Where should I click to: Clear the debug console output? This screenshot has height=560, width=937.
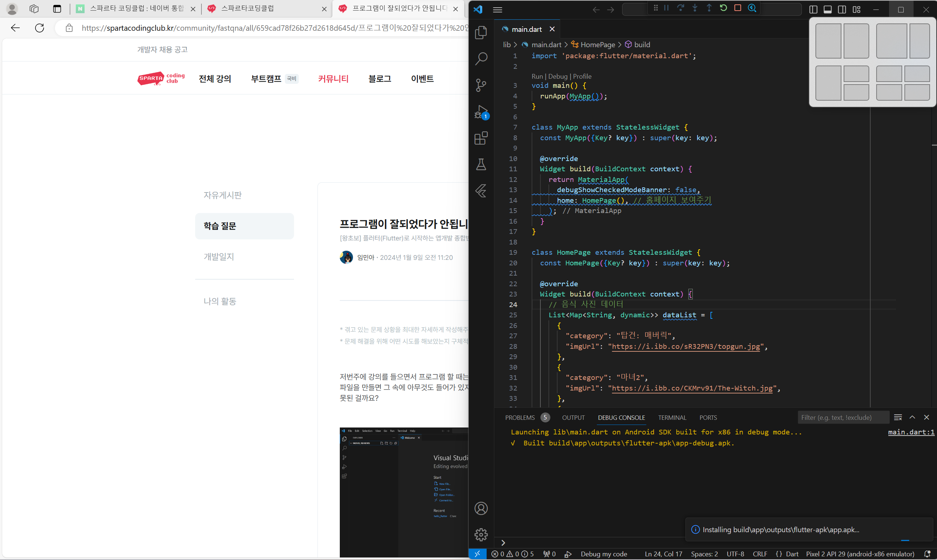point(898,417)
